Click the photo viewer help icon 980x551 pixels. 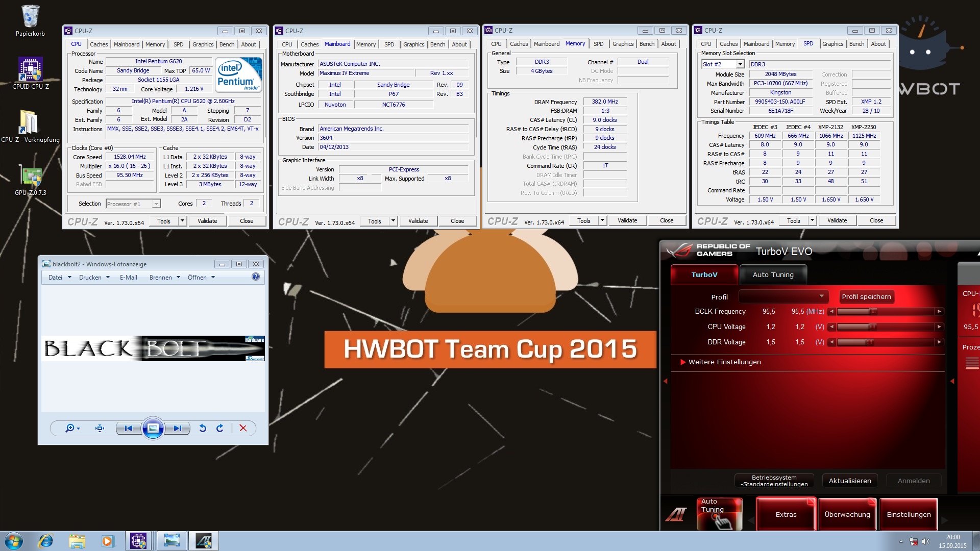(256, 277)
